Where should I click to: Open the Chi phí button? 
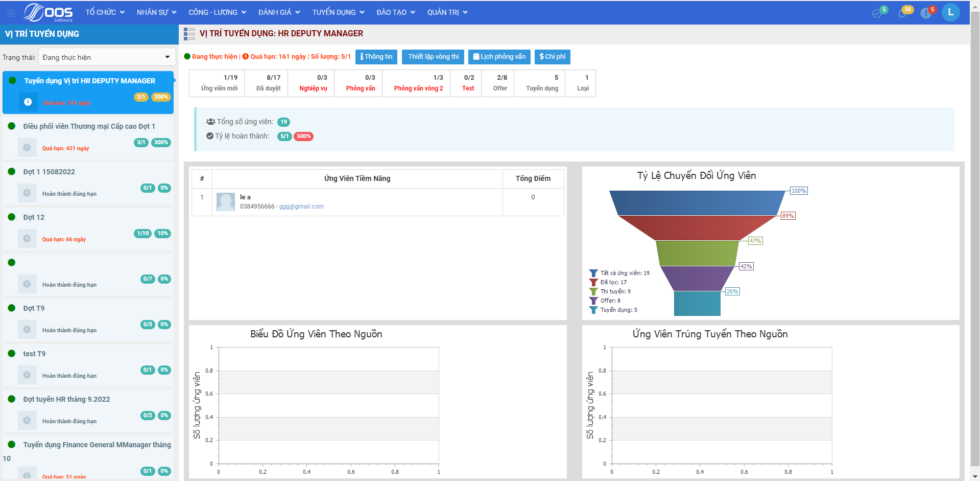(553, 57)
